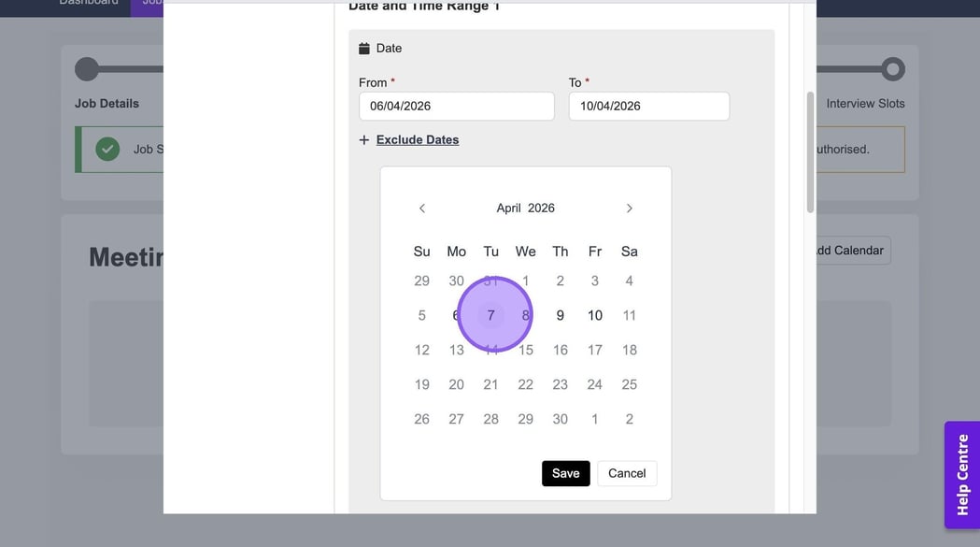This screenshot has height=547, width=980.
Task: Click the Exclude Dates link
Action: pos(417,140)
